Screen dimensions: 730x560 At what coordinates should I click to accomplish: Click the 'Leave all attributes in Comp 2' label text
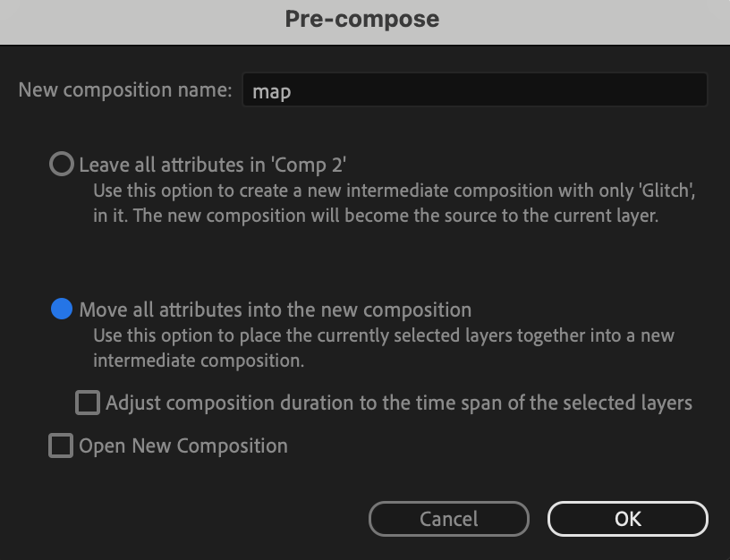pyautogui.click(x=212, y=165)
